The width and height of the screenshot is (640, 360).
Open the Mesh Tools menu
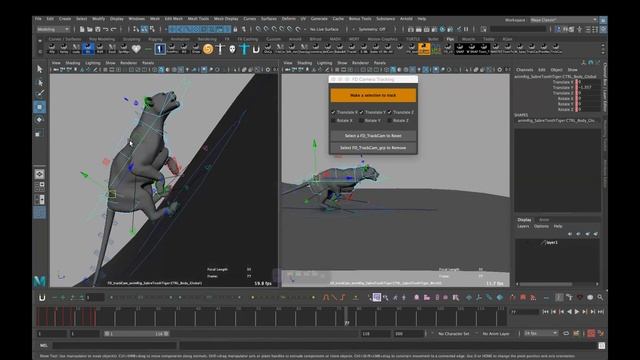pyautogui.click(x=198, y=19)
